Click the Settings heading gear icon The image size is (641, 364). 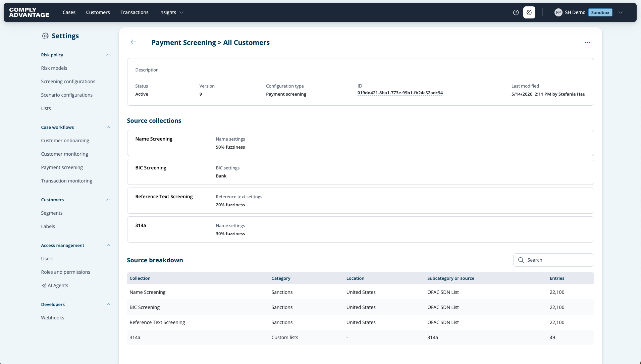click(45, 36)
